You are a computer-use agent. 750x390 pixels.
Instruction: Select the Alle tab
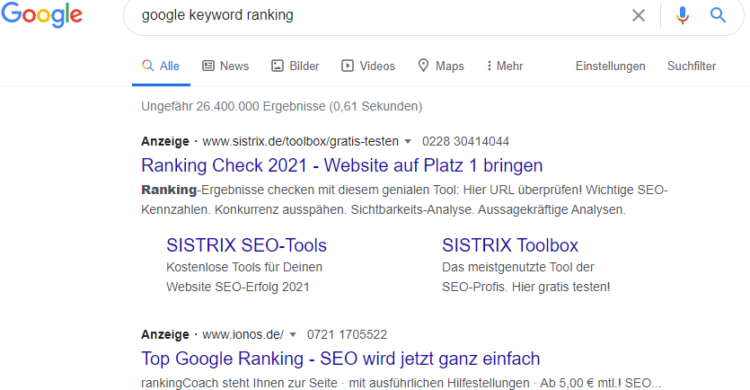point(161,66)
